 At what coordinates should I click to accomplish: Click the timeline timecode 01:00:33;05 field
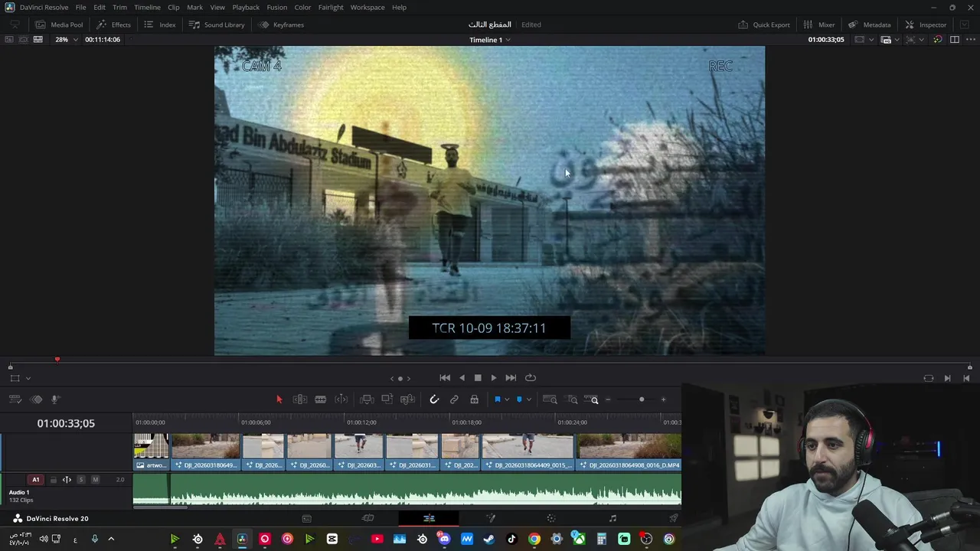[66, 423]
